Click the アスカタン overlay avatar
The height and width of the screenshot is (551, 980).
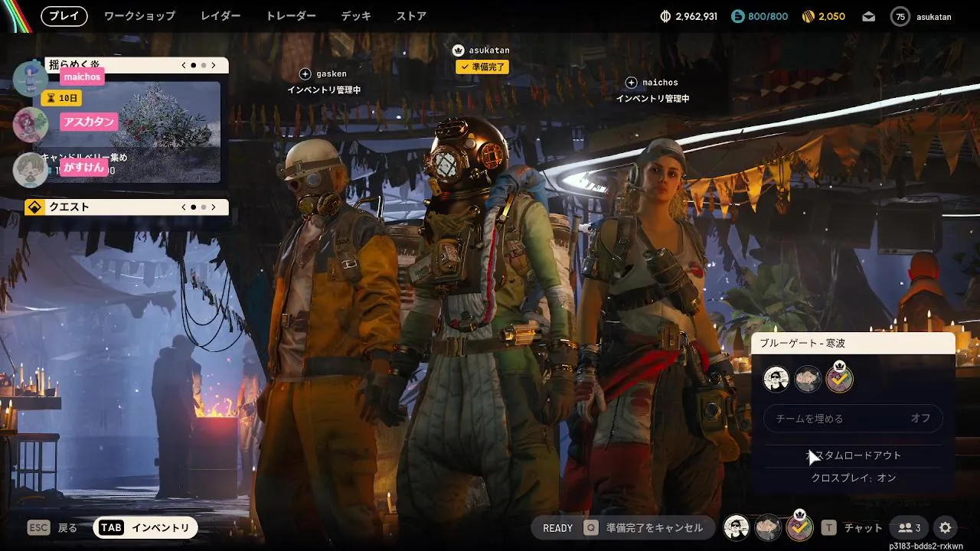click(31, 124)
